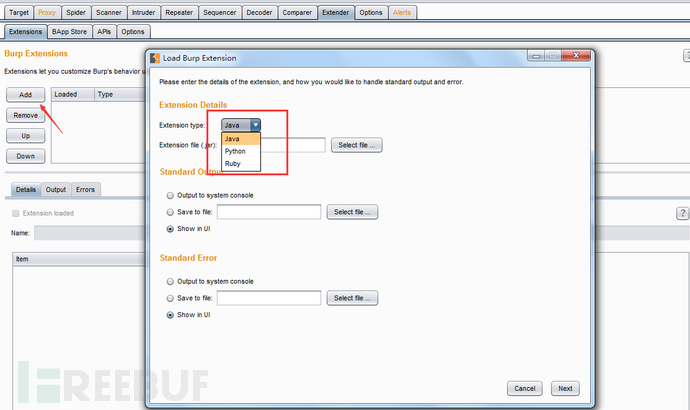Open the Target tab
The height and width of the screenshot is (410, 690).
pyautogui.click(x=19, y=13)
